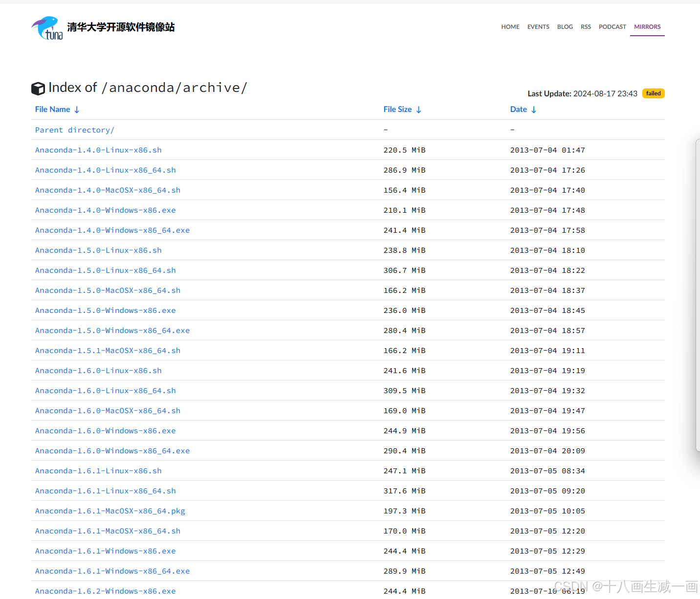The width and height of the screenshot is (700, 599).
Task: Download Anaconda-1.6.1-Linux-x86_64.sh
Action: (x=106, y=491)
